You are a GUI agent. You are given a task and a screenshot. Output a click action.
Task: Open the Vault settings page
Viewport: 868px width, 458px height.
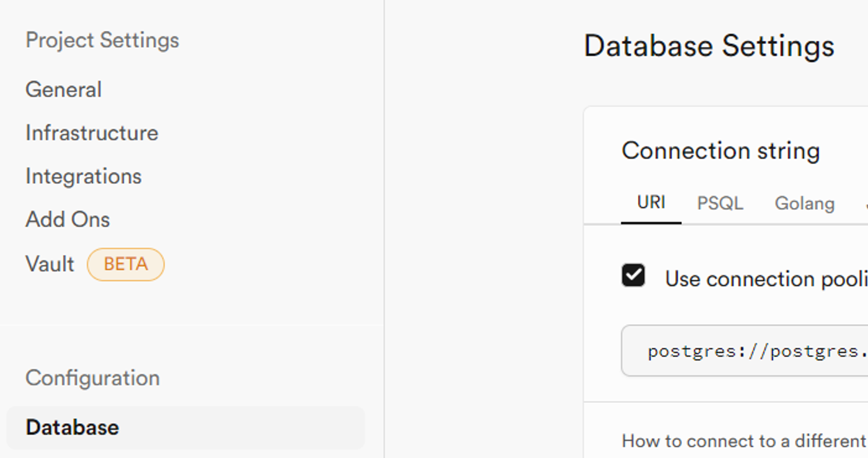coord(50,264)
